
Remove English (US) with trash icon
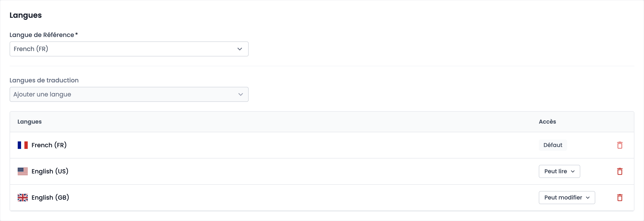tap(619, 171)
